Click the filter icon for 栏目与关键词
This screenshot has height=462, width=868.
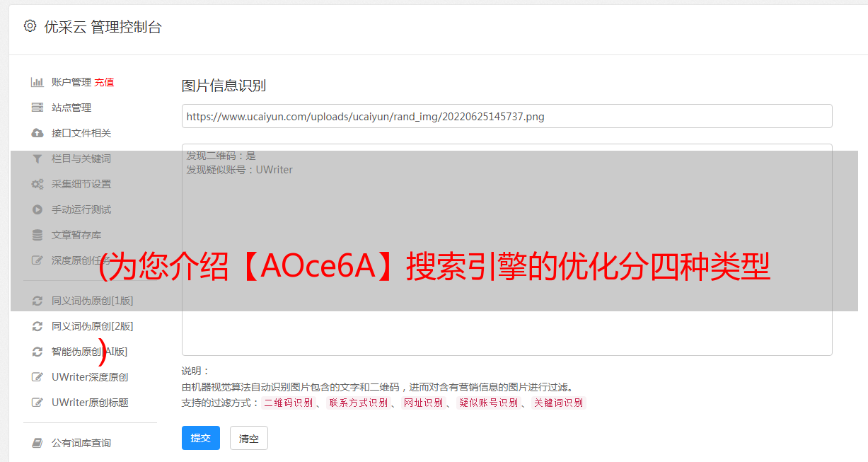37,158
